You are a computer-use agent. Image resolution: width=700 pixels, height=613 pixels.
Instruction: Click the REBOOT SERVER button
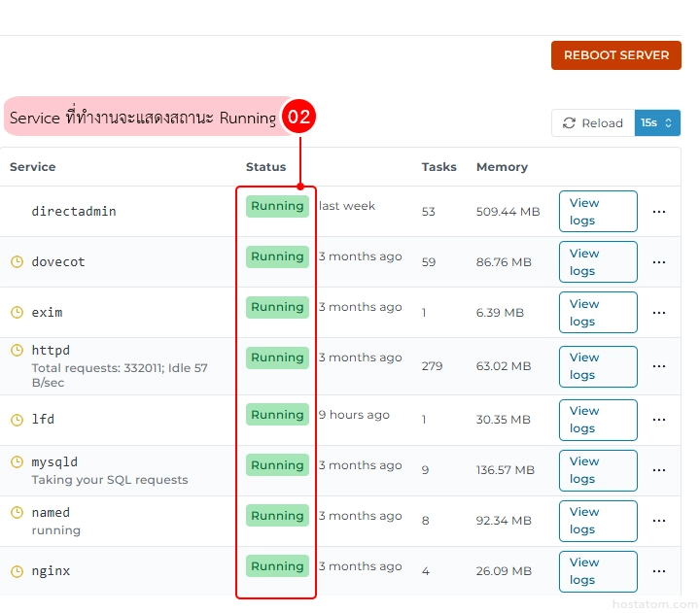(x=616, y=55)
